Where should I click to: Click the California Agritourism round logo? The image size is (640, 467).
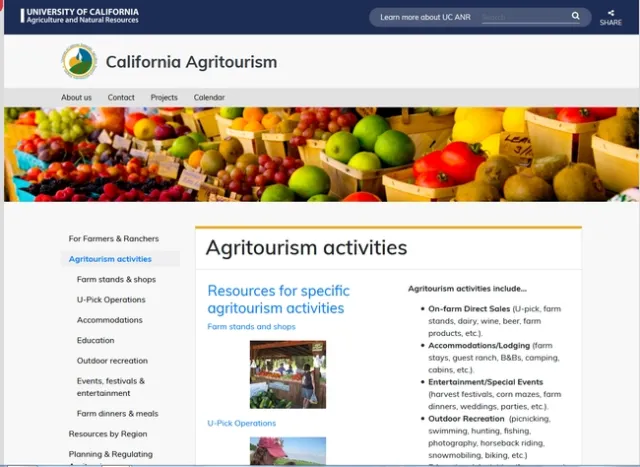79,61
